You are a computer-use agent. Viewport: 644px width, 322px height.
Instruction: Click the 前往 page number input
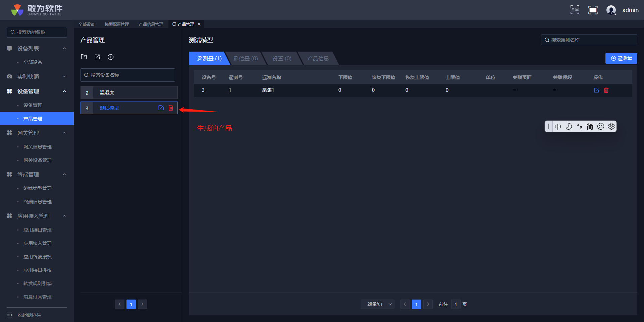(456, 304)
